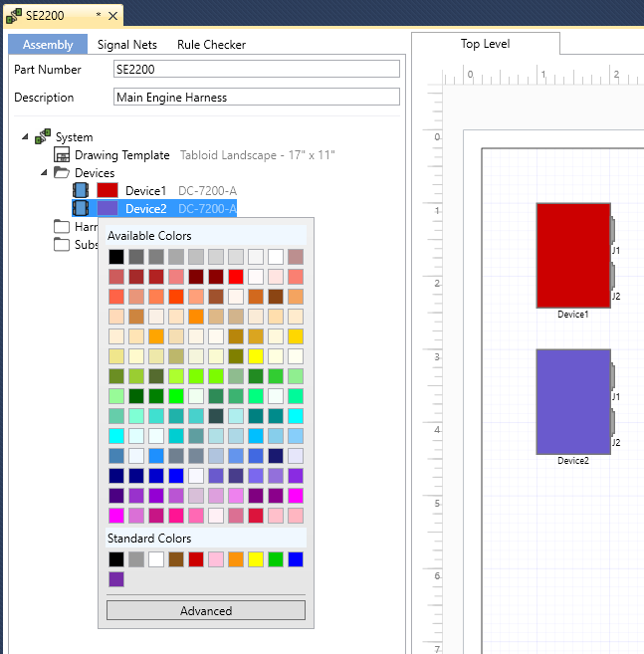Image resolution: width=644 pixels, height=654 pixels.
Task: Select the red Device1 block in the drawing
Action: [573, 256]
